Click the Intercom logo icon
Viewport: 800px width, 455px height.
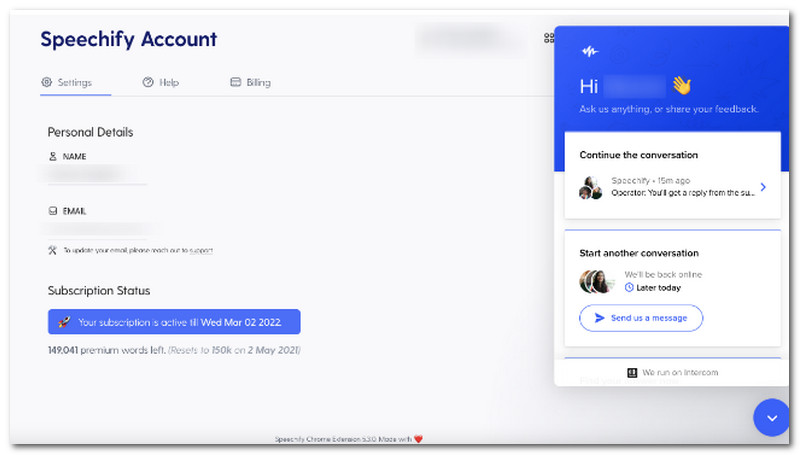click(x=632, y=372)
